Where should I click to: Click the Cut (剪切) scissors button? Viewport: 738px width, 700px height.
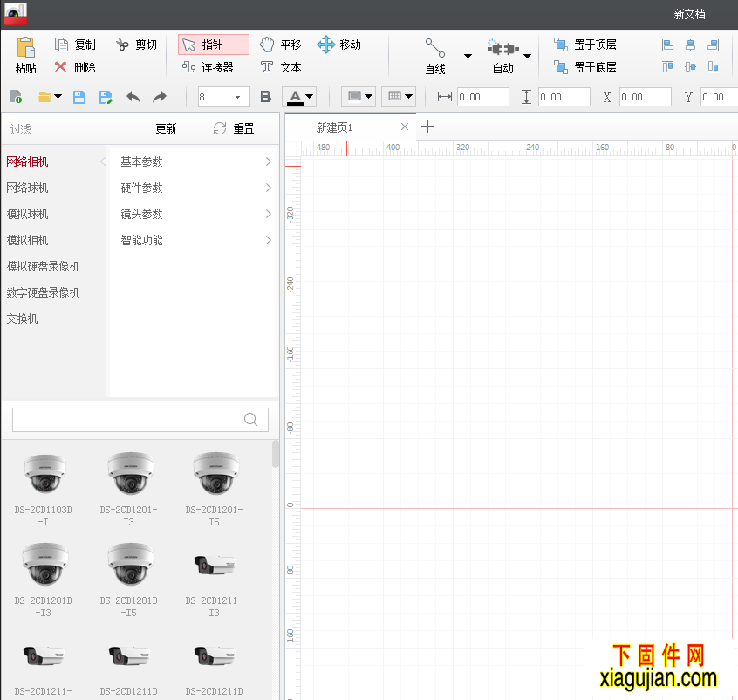point(136,45)
